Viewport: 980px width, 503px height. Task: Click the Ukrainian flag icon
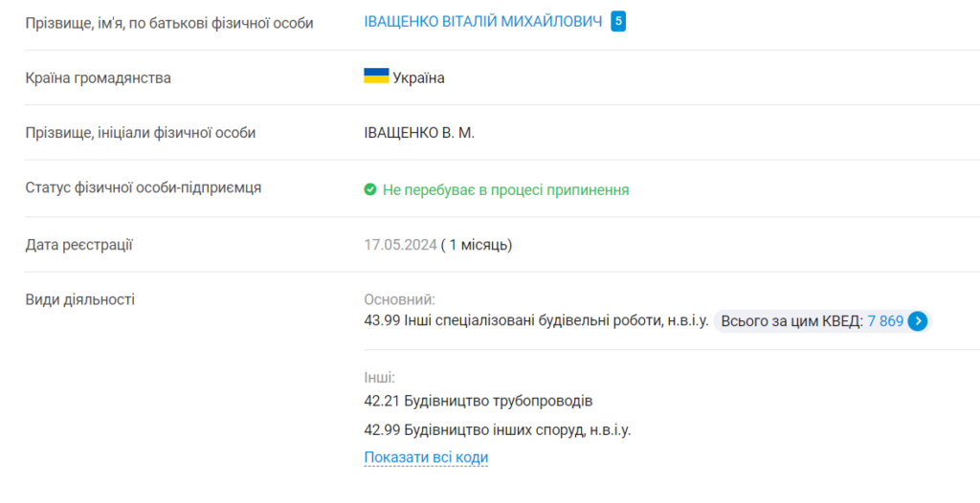click(375, 77)
